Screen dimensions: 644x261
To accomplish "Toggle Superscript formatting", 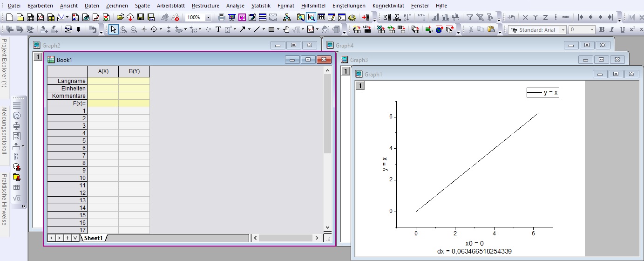I will coord(632,29).
